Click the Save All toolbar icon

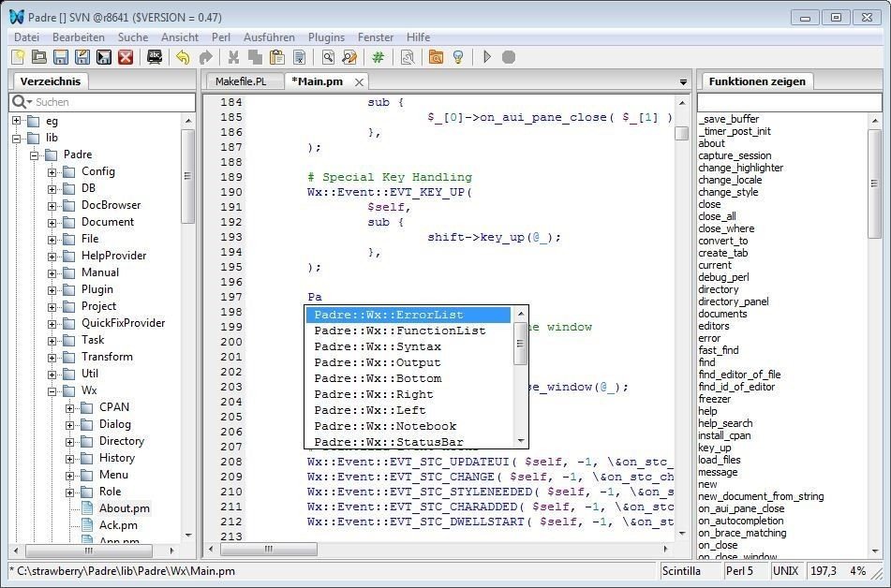point(103,57)
